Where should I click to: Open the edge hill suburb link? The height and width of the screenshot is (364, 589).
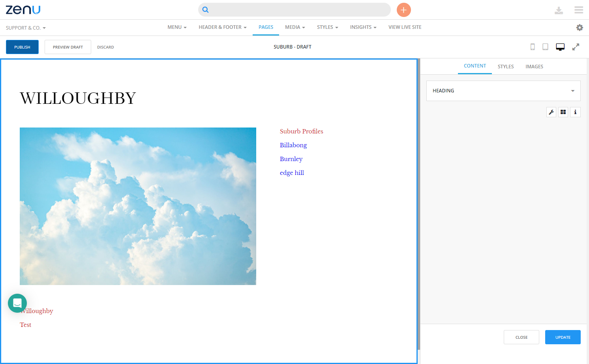292,173
